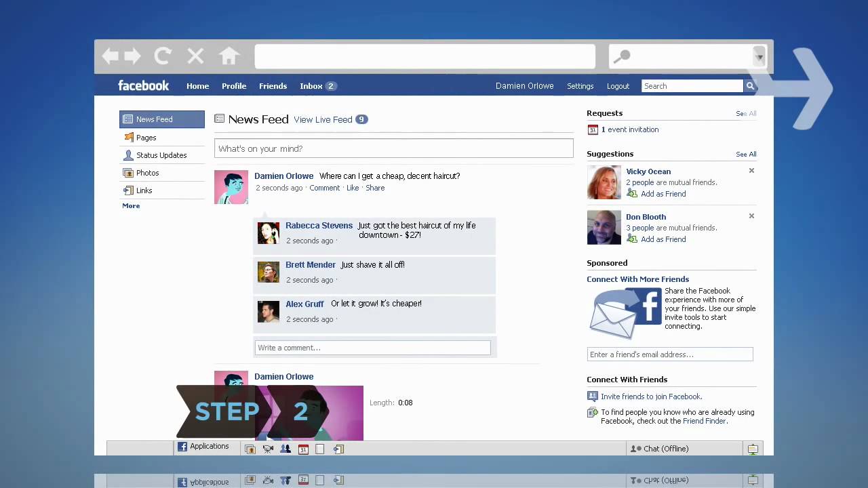Viewport: 868px width, 488px height.
Task: Click the Write a comment field
Action: tap(372, 348)
